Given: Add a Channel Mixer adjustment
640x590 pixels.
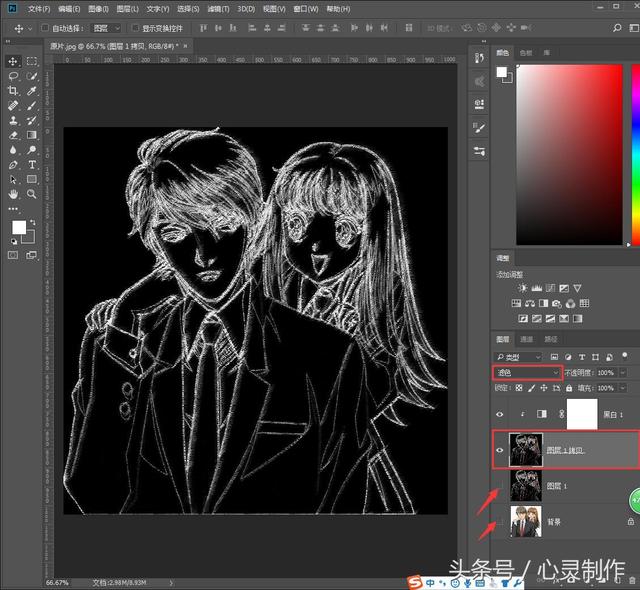Looking at the screenshot, I should click(571, 304).
